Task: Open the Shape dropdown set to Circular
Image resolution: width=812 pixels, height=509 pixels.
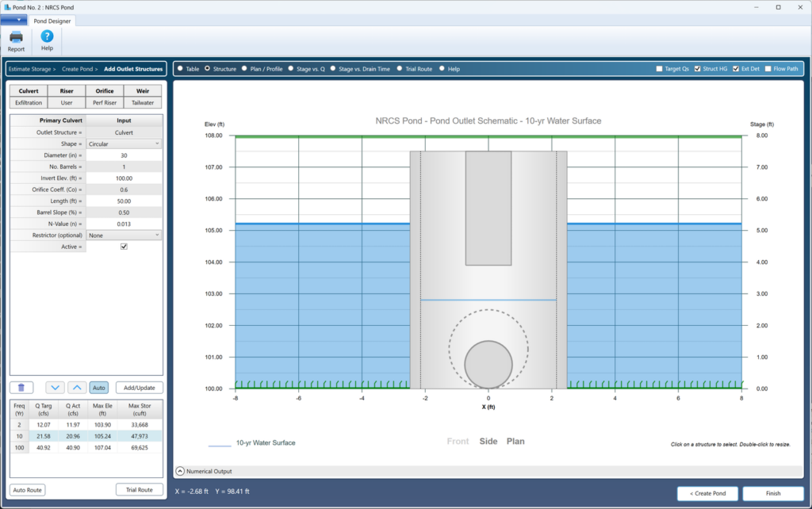Action: tap(124, 144)
